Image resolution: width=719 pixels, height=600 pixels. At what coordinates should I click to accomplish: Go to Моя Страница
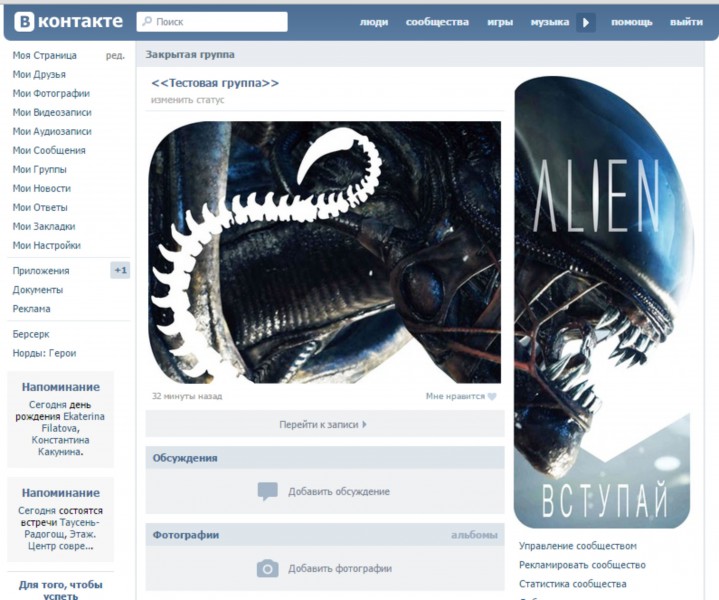[44, 56]
